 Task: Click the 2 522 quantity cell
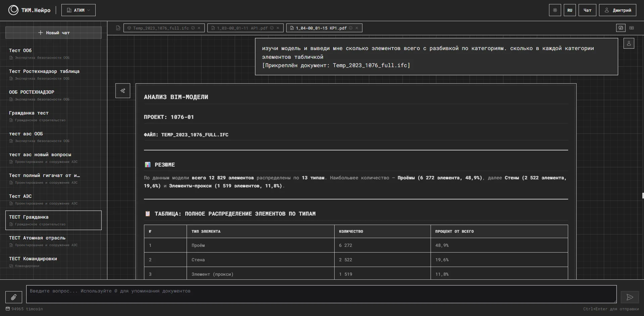[383, 260]
